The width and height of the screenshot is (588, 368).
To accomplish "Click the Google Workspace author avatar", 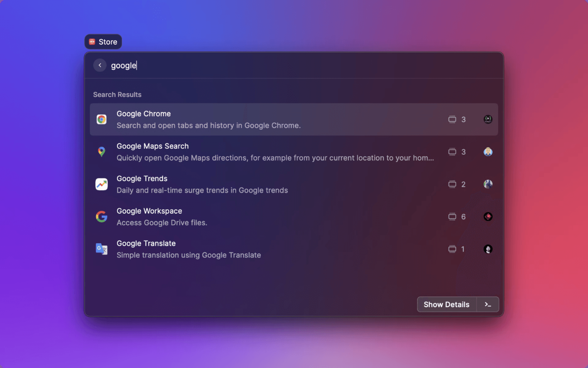I will 488,216.
